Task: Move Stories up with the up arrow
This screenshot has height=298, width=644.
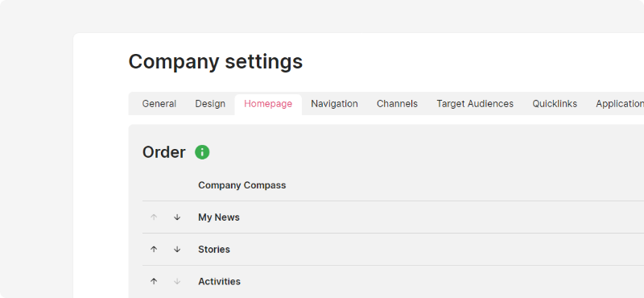Action: coord(154,249)
